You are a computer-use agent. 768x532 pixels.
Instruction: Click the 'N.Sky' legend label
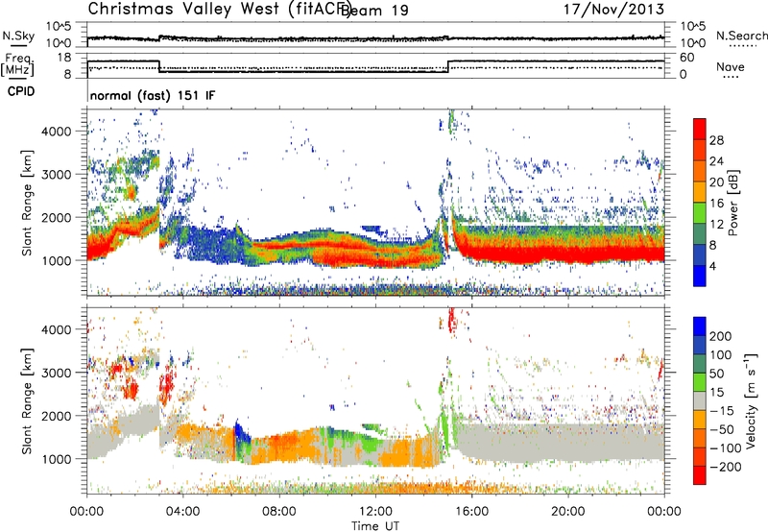[x=18, y=36]
